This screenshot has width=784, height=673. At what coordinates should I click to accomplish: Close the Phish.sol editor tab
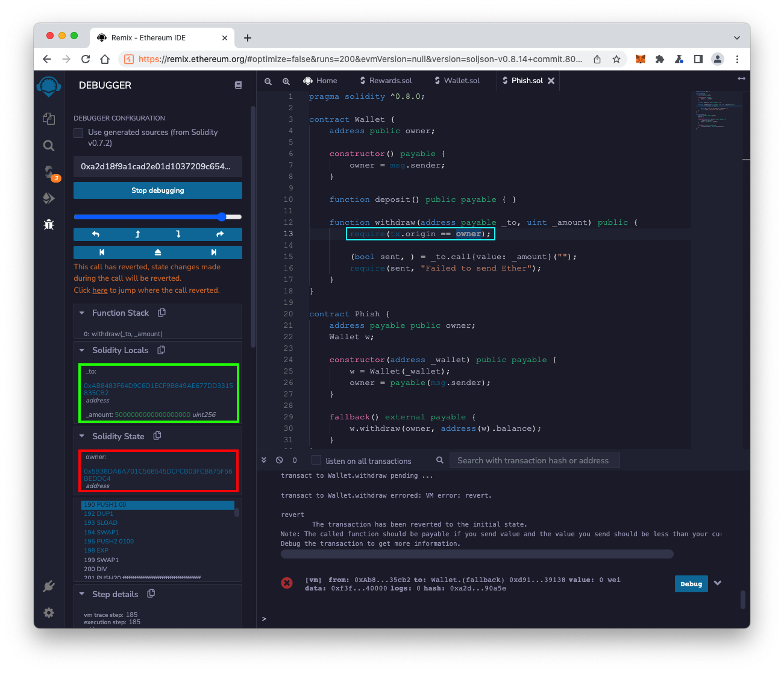click(551, 81)
